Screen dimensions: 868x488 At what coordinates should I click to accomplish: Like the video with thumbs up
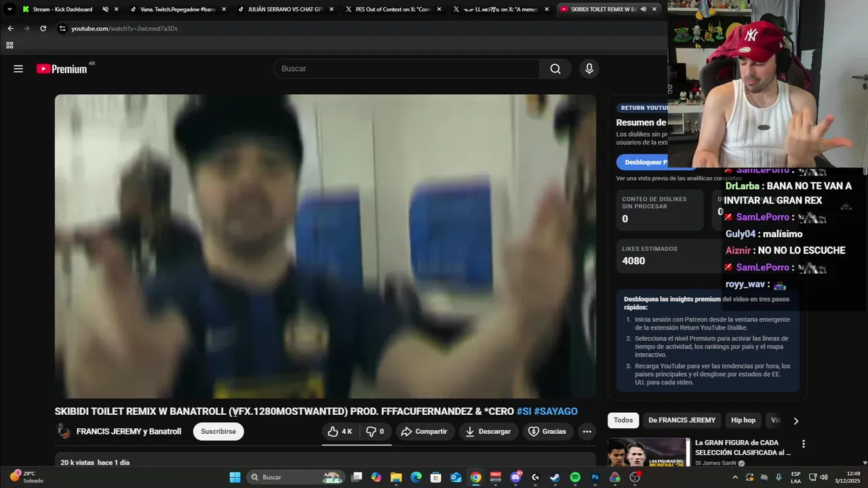point(340,431)
